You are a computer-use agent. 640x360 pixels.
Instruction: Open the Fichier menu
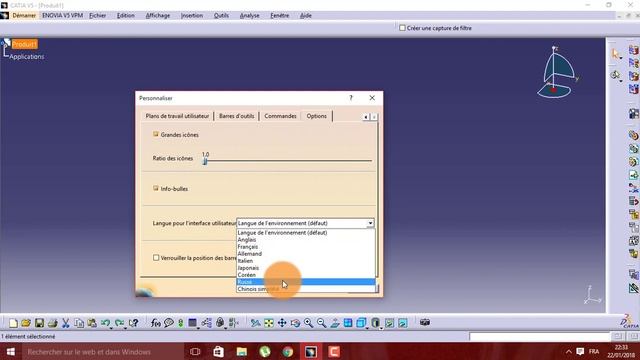point(98,16)
